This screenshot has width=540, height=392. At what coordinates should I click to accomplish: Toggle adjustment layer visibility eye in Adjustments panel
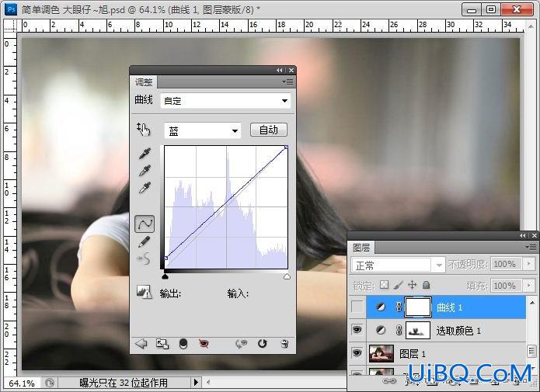(204, 343)
